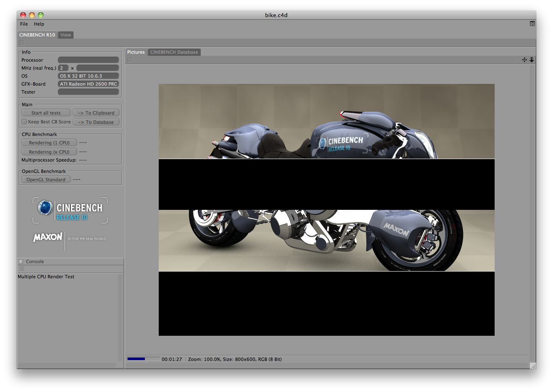Click the rendered motorcycle picture
Image resolution: width=553 pixels, height=392 pixels.
[327, 210]
